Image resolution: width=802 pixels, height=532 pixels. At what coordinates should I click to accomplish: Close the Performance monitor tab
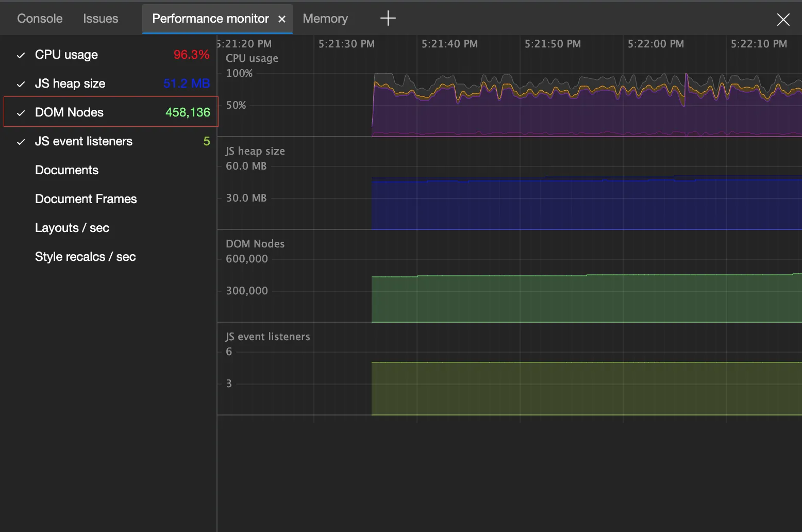282,19
